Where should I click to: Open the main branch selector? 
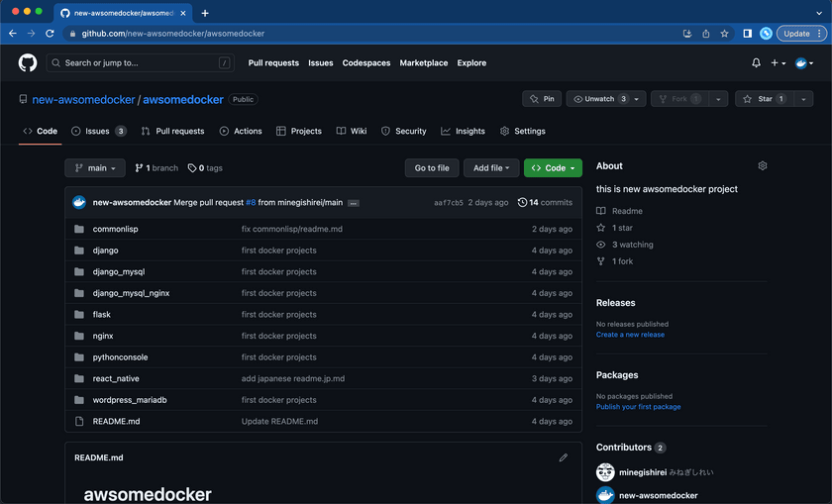(95, 168)
